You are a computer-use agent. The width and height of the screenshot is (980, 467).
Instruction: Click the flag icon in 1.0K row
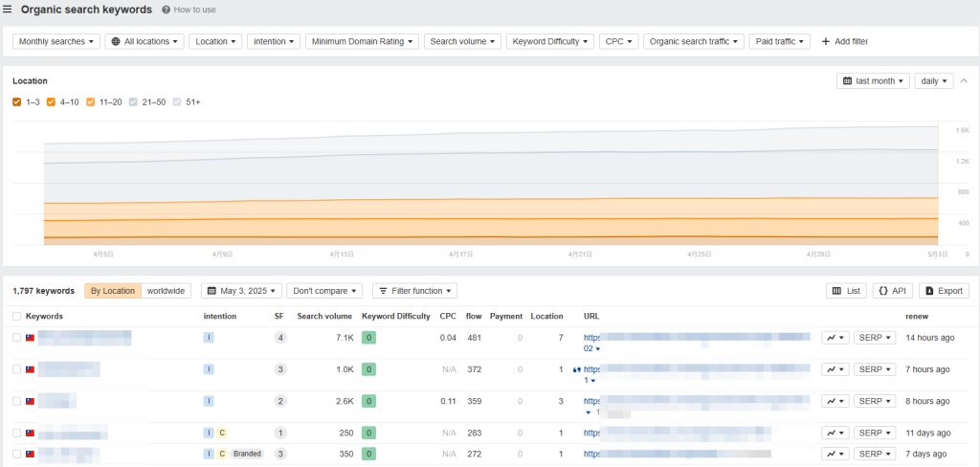[30, 369]
